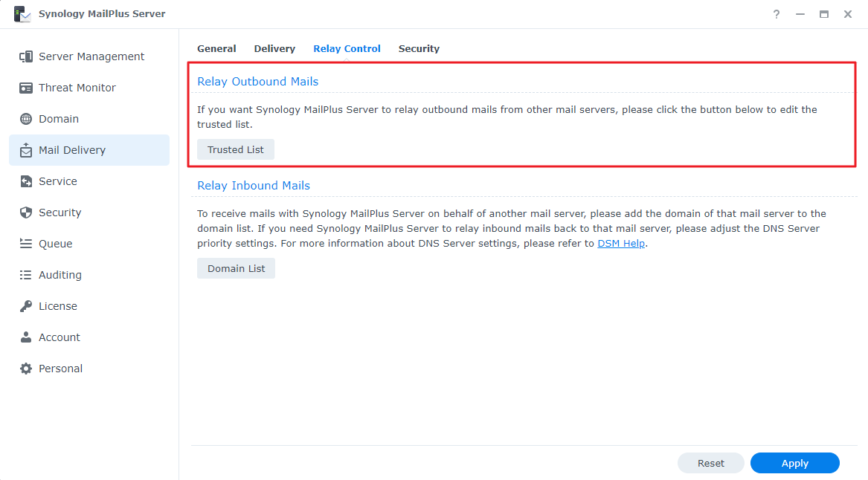Click the Synology MailPlus Server title text
Screen dimensions: 868x480
pos(102,14)
